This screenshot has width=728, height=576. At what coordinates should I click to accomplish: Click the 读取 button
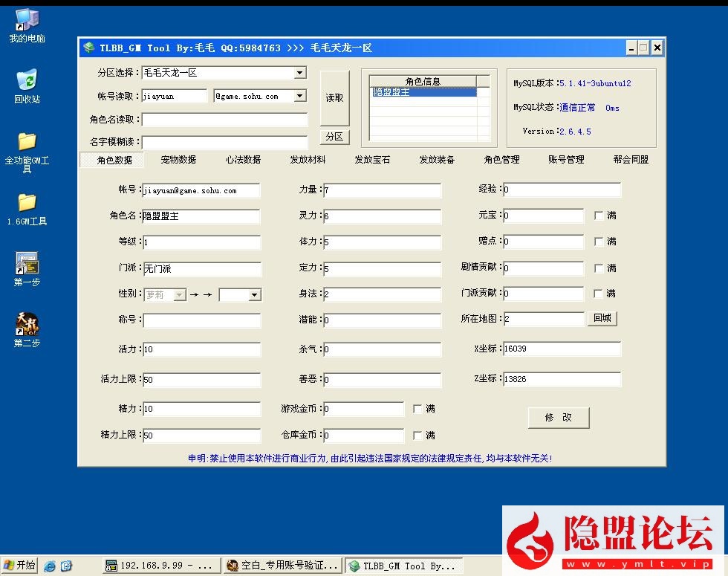(334, 98)
